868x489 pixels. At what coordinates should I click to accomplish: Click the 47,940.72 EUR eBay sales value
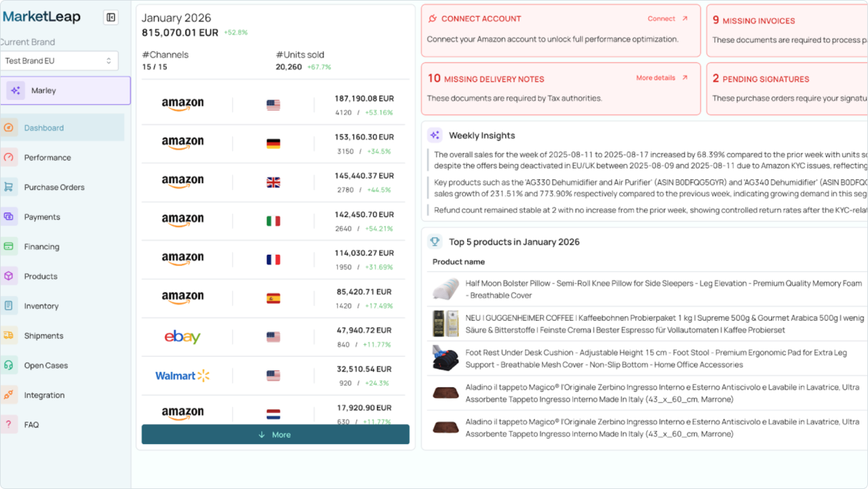coord(364,330)
